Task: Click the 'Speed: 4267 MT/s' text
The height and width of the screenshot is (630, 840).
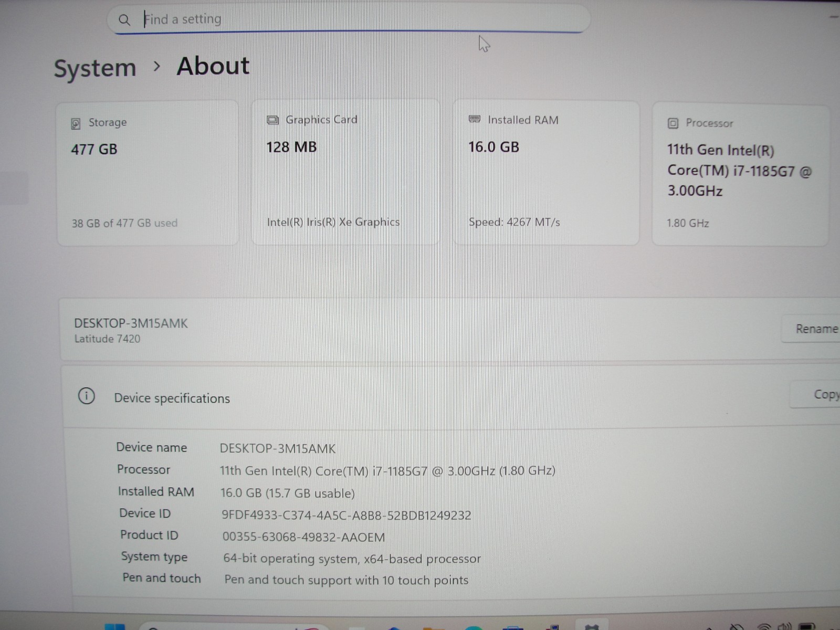Action: 514,222
